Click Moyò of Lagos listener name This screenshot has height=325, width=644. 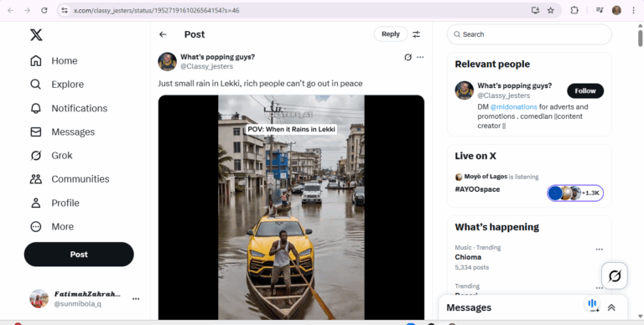coord(486,177)
